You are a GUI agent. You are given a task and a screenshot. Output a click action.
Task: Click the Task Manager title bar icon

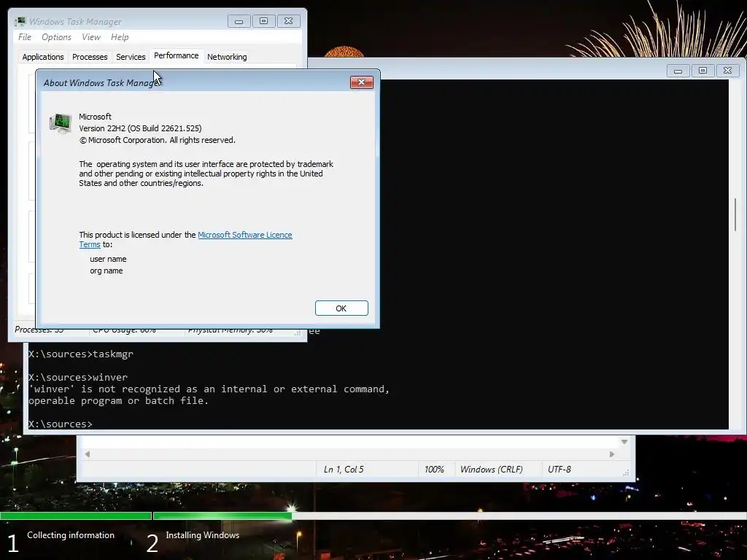point(20,21)
